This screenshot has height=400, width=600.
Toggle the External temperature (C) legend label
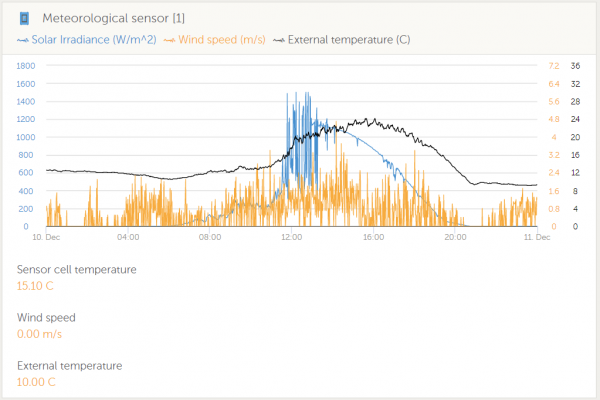348,40
